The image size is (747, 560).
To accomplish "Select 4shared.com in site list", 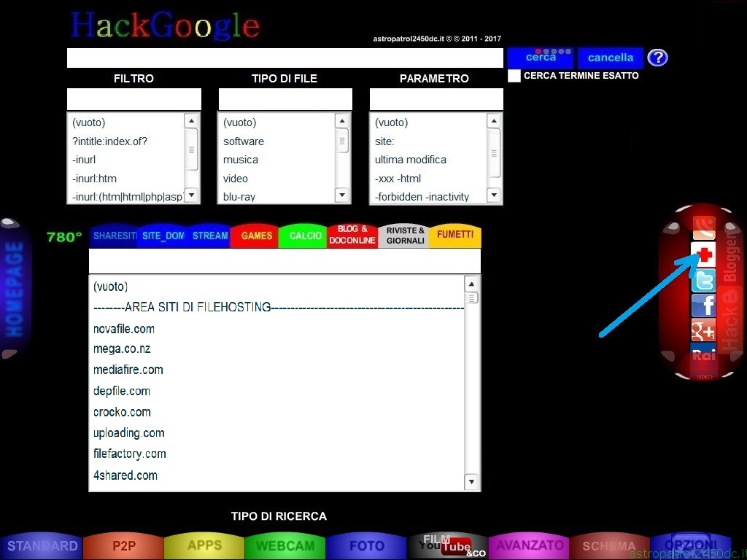I will pyautogui.click(x=125, y=475).
